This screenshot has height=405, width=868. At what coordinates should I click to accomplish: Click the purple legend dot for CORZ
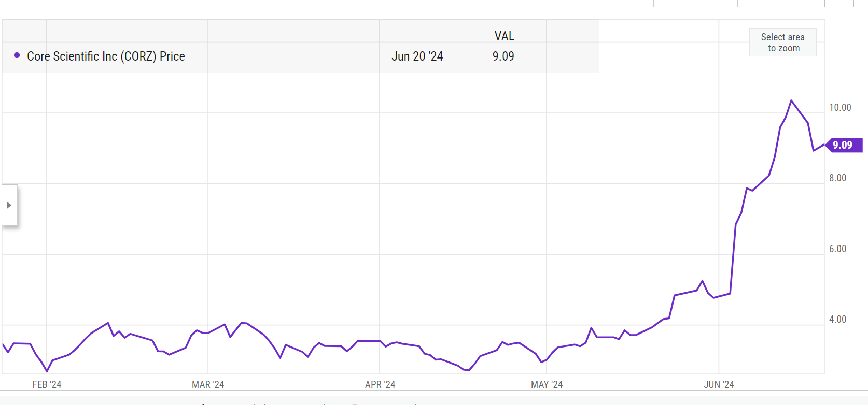tap(17, 55)
